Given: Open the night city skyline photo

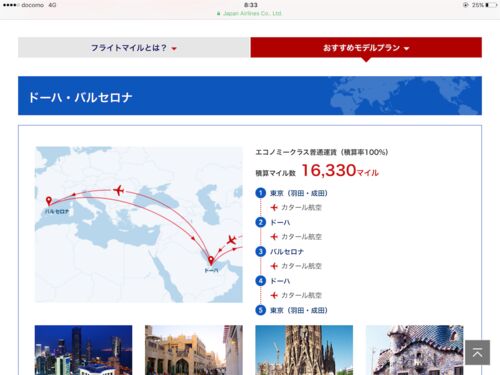Looking at the screenshot, I should tap(83, 350).
